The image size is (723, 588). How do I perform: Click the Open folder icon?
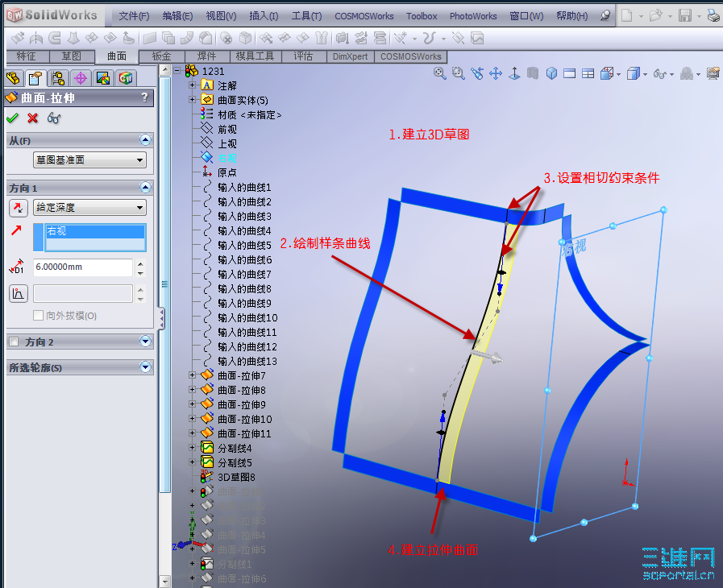click(655, 15)
